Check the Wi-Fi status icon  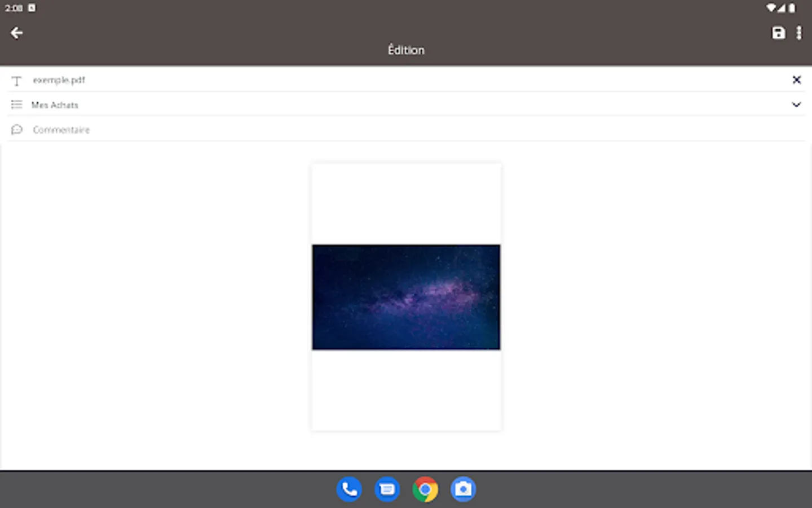771,8
